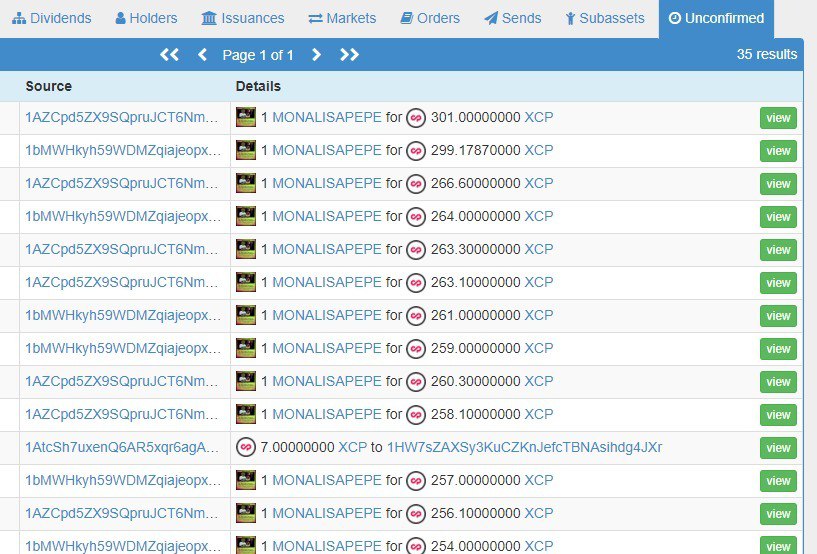View the 263.30000000 XCP order
The image size is (817, 554).
[x=778, y=250]
